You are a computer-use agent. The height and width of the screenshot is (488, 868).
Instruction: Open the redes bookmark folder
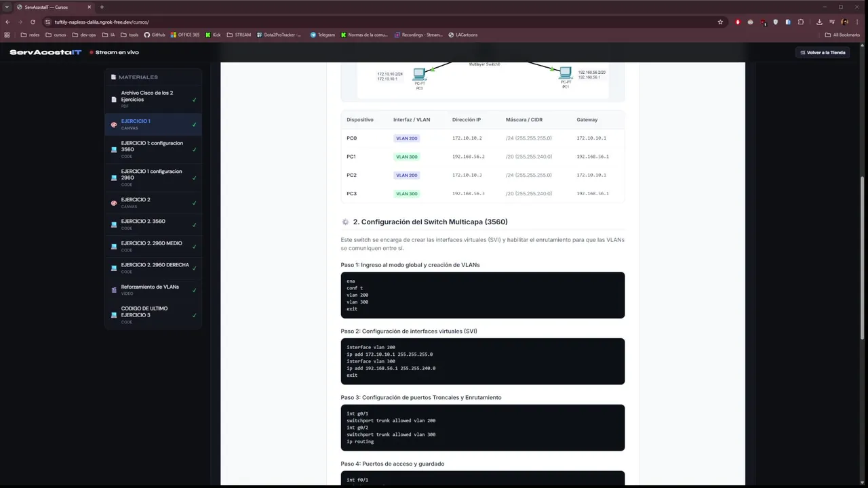click(x=30, y=35)
